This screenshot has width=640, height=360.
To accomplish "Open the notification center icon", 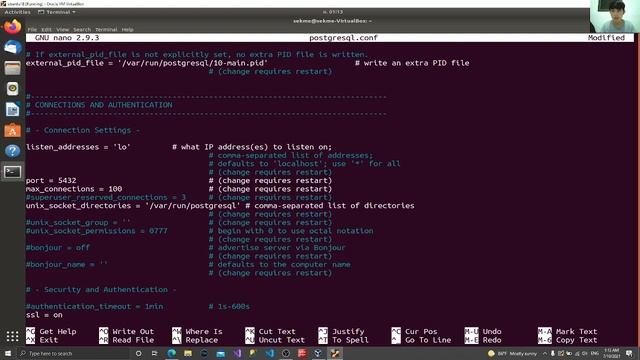I will [x=629, y=353].
